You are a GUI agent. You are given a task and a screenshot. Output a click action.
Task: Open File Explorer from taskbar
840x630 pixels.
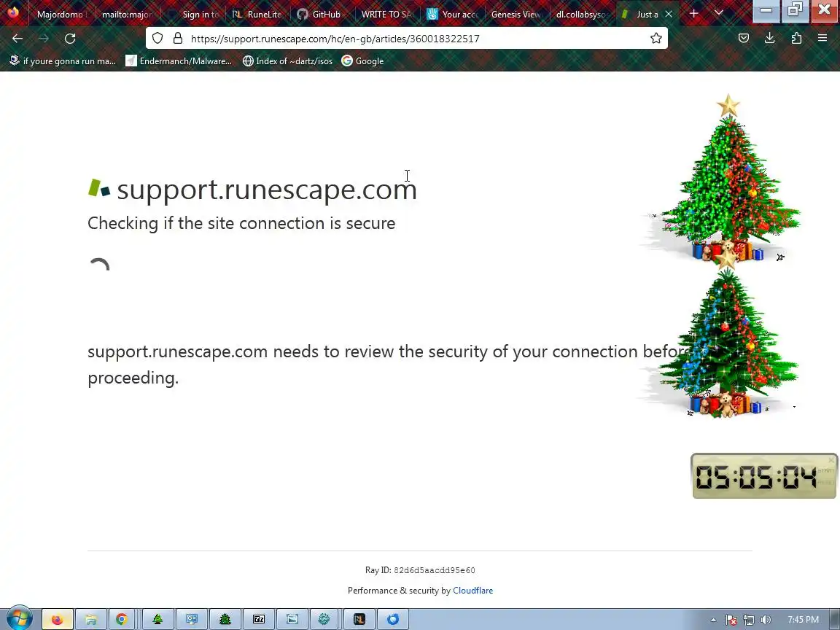[x=91, y=619]
